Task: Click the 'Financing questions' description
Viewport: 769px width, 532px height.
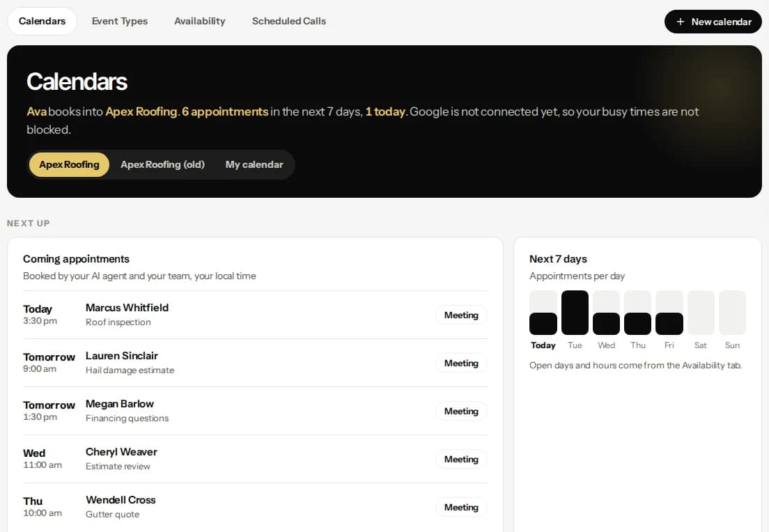Action: [x=127, y=418]
